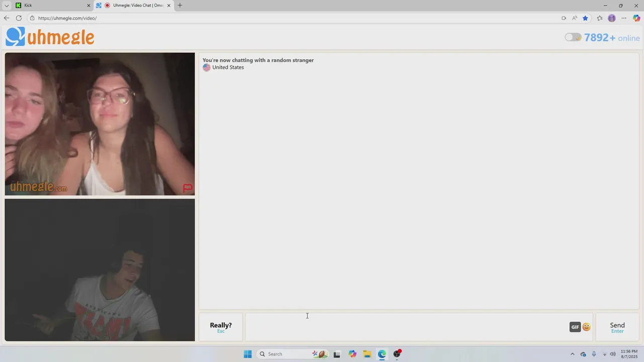The image size is (644, 362).
Task: Click the United States flag icon
Action: [206, 67]
